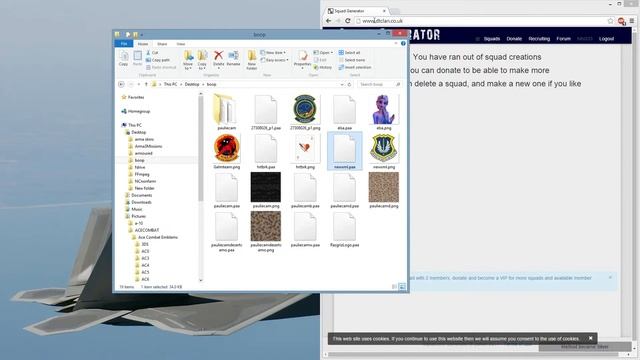Dismiss the cookie notice with X
Viewport: 640px width, 360px height.
(x=590, y=338)
